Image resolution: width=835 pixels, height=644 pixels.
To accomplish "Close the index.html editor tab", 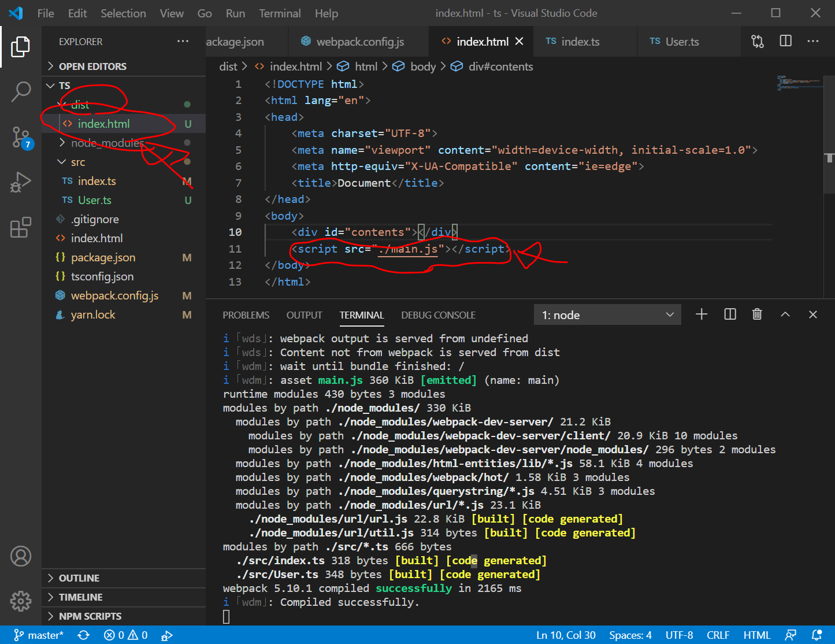I will 519,42.
